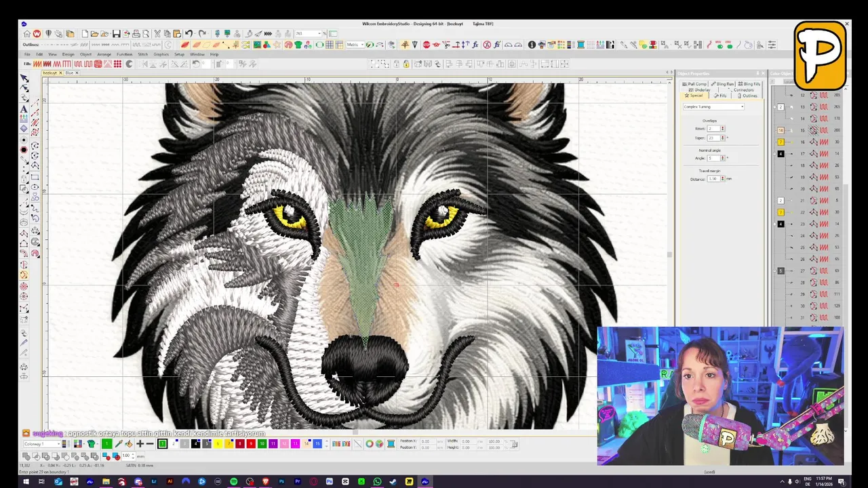
Task: Click the New design icon
Action: coord(85,34)
